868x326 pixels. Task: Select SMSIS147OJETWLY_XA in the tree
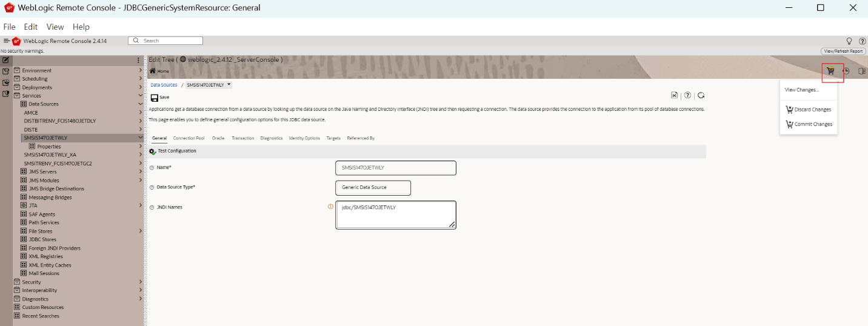pyautogui.click(x=50, y=155)
